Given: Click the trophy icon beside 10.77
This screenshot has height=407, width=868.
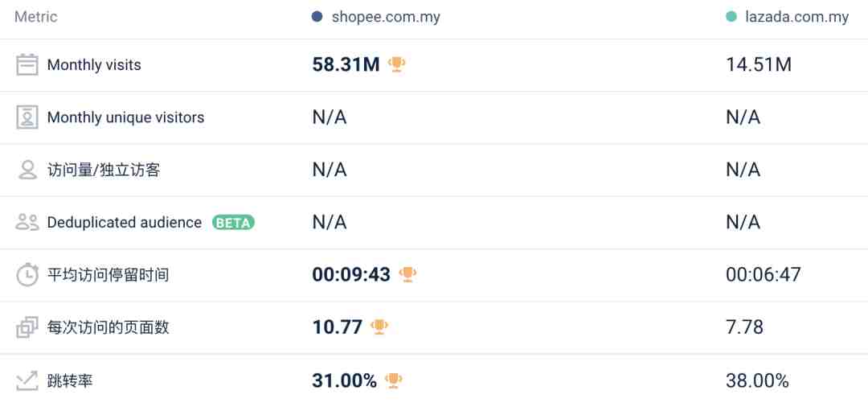Looking at the screenshot, I should 379,327.
